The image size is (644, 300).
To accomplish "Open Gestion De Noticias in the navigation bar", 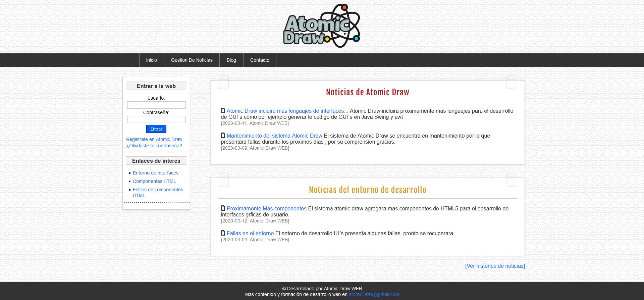I will click(192, 60).
